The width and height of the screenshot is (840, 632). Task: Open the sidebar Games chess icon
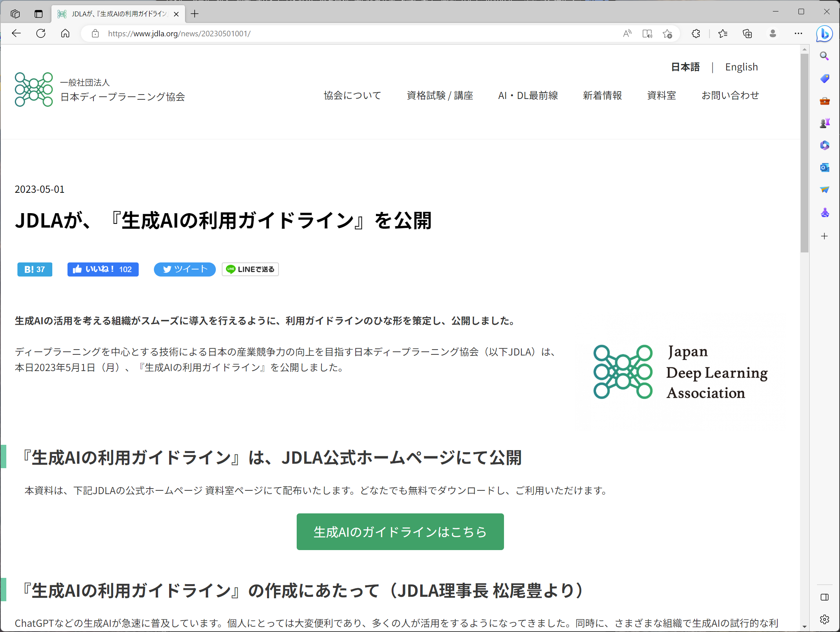pos(824,123)
